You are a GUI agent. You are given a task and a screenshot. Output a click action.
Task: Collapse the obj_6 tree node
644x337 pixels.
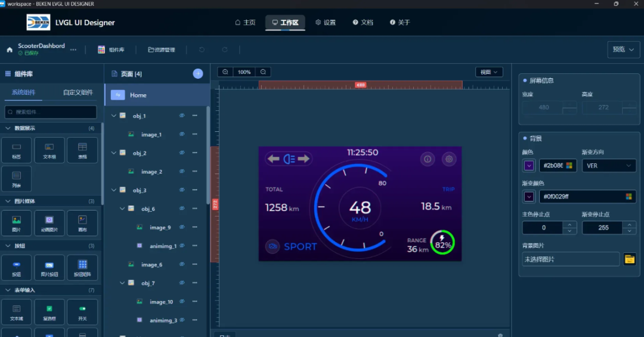123,209
